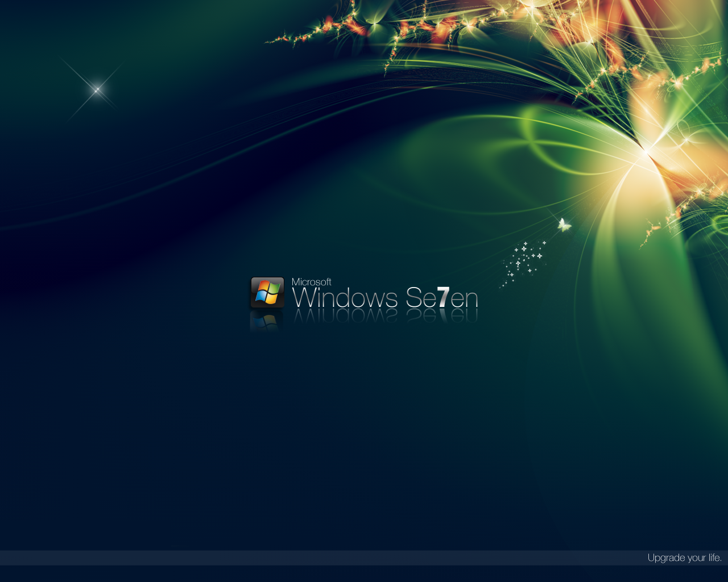Click the Windows flag logo icon
The width and height of the screenshot is (728, 582).
click(267, 293)
